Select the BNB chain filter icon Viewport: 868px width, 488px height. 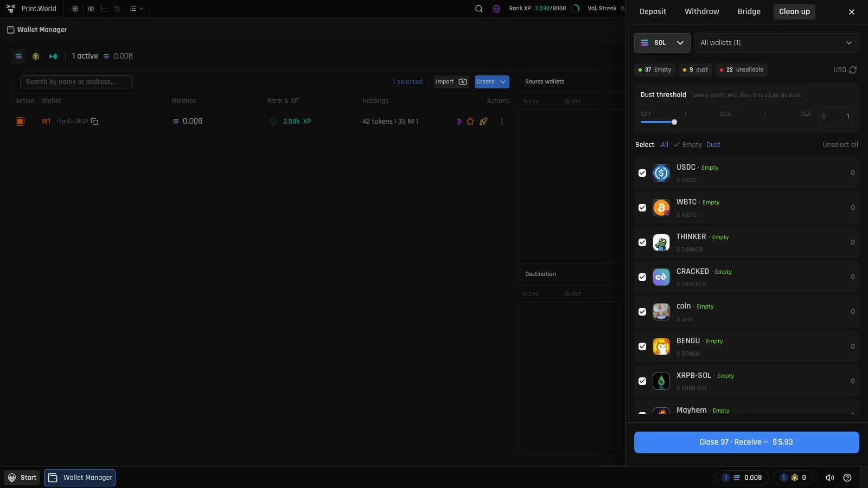[x=36, y=56]
